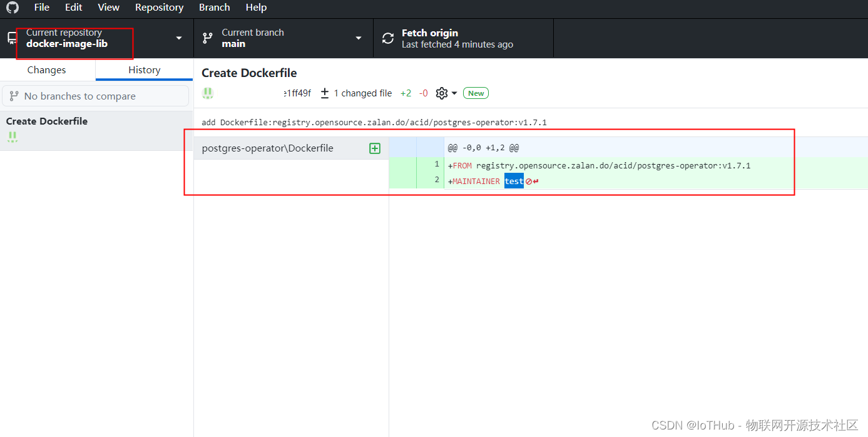Select the Create Dockerfile commit in list

[96, 130]
